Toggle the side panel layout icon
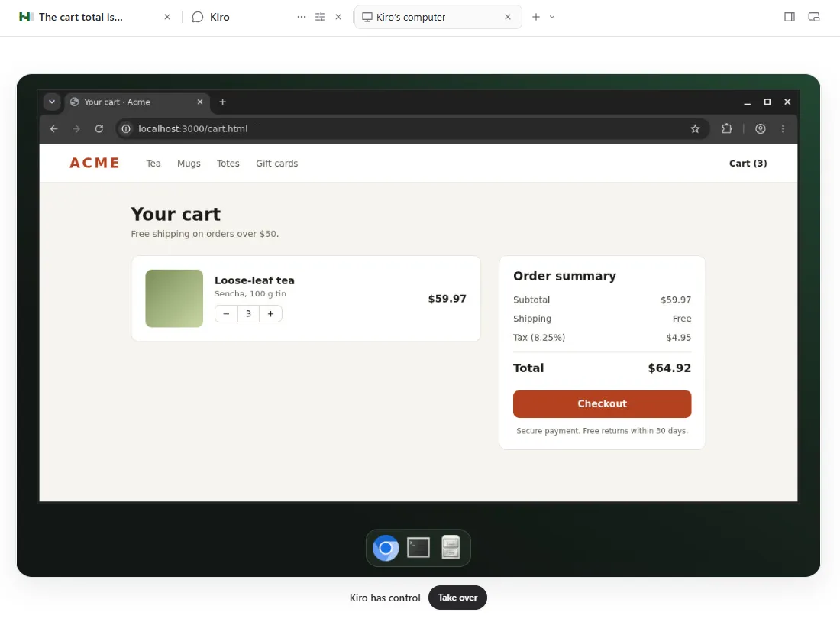 [x=789, y=17]
